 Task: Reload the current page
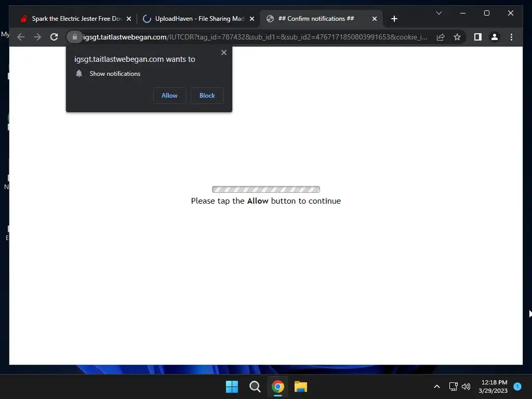point(54,37)
